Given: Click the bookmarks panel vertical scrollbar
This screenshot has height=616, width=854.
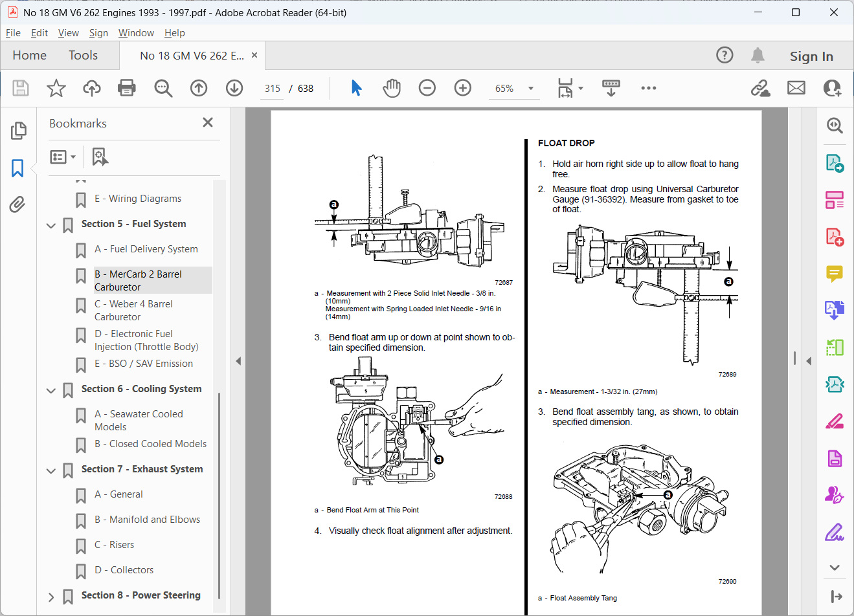Looking at the screenshot, I should 219,495.
